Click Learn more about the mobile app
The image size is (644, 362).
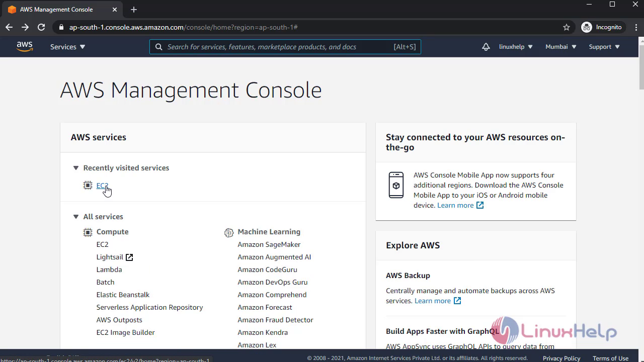(455, 205)
